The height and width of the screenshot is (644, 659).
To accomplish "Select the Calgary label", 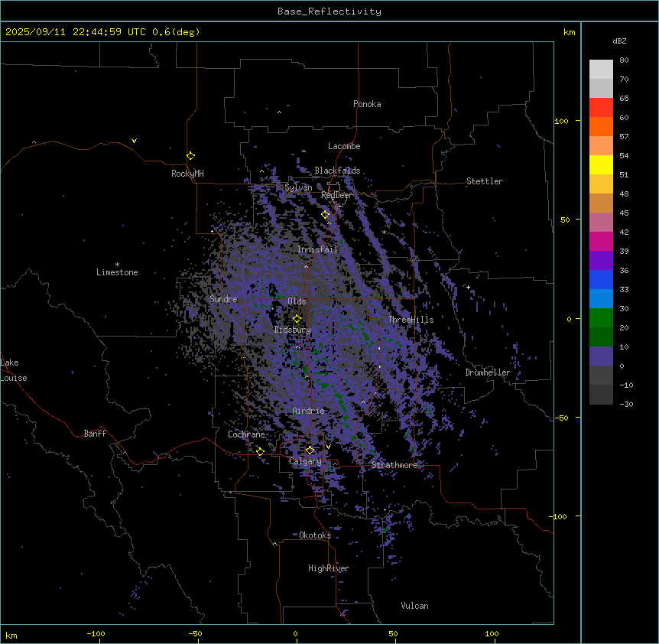I will tap(305, 461).
